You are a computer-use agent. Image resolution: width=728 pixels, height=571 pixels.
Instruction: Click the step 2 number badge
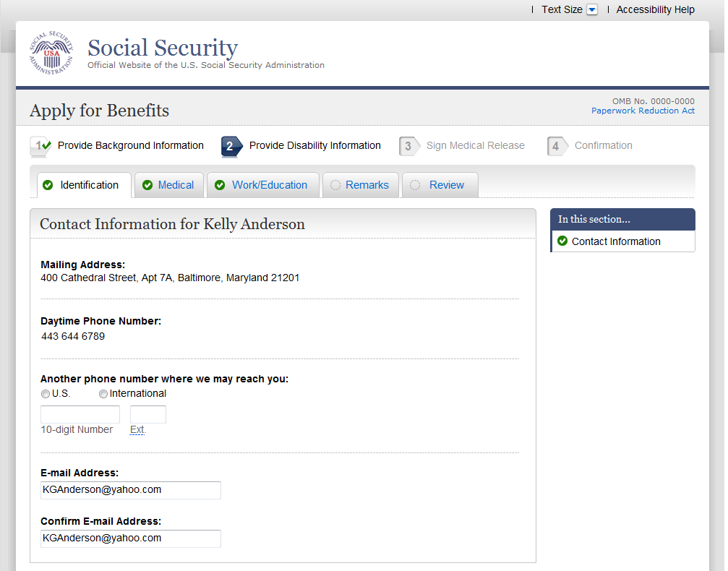click(x=231, y=146)
